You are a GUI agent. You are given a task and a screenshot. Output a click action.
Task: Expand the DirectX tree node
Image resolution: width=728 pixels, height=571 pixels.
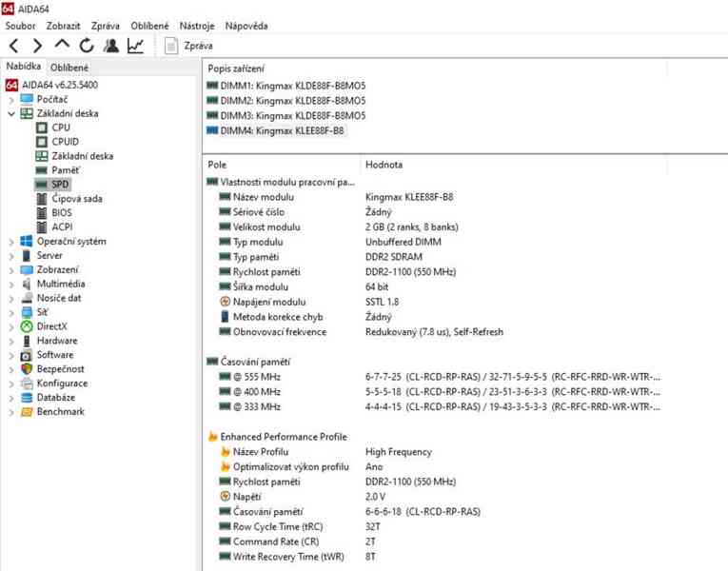(11, 326)
